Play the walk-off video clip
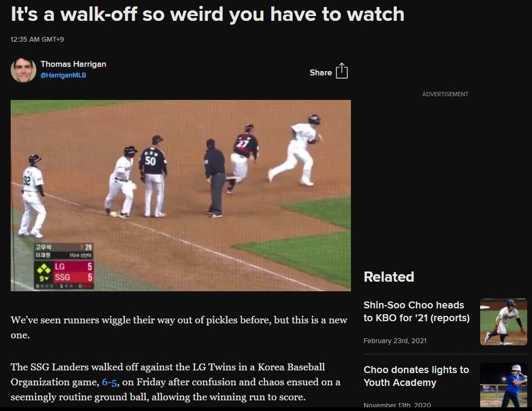This screenshot has width=532, height=411. [x=181, y=196]
